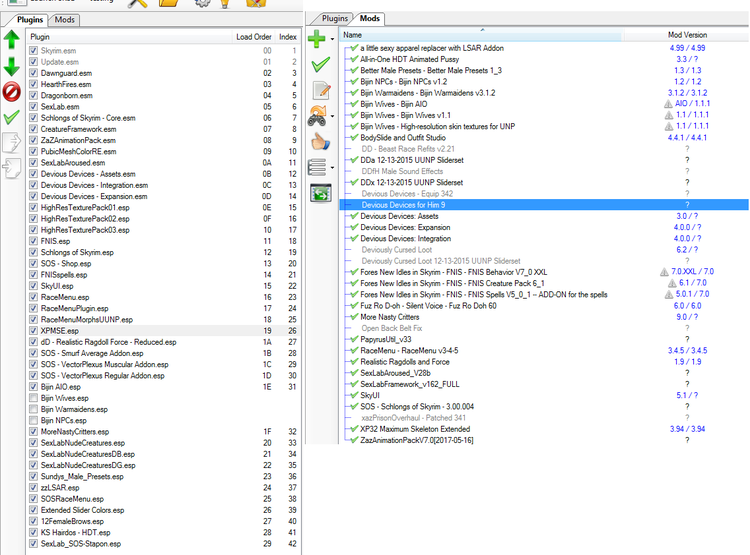Open dropdown arrow next to binoculars icon
The width and height of the screenshot is (750, 555).
point(332,116)
